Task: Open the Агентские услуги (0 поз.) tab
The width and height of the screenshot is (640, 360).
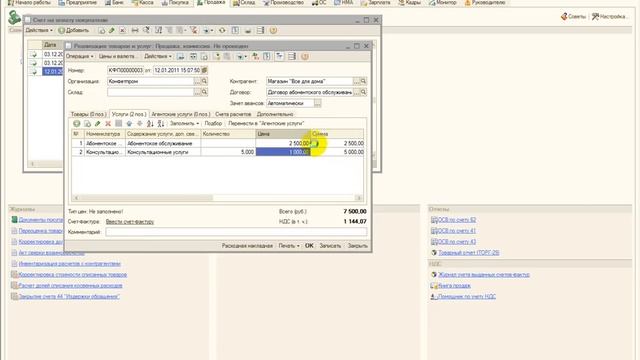Action: (180, 114)
